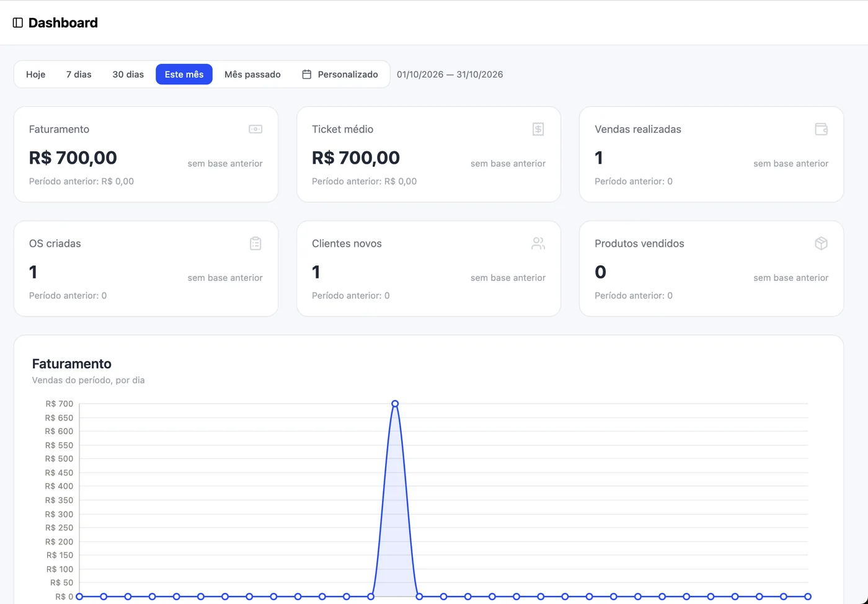Select the Este mês filter

(x=184, y=74)
